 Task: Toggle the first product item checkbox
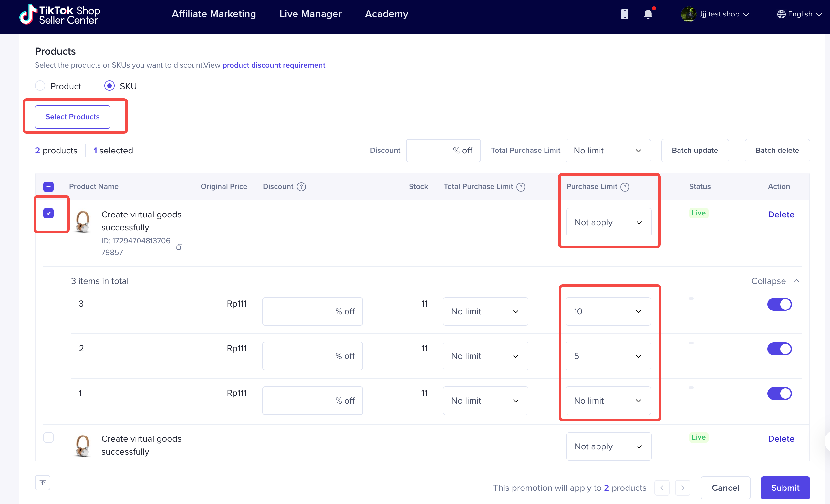[x=49, y=214]
